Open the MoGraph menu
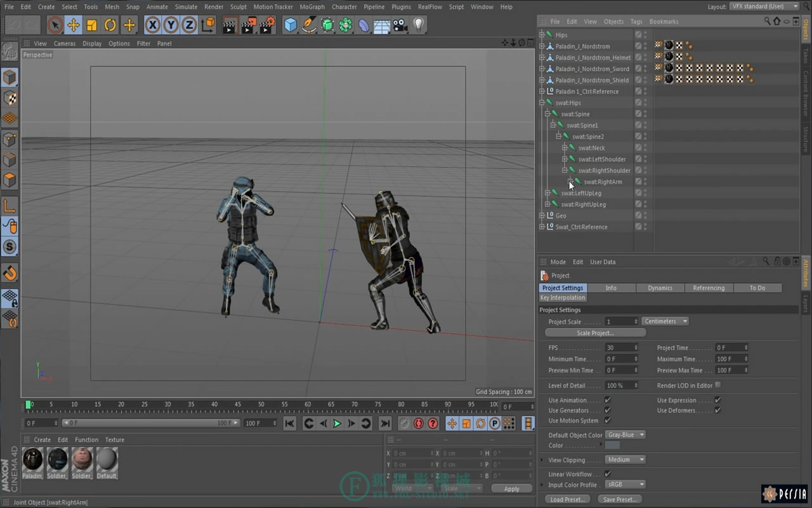This screenshot has height=508, width=812. coord(312,7)
